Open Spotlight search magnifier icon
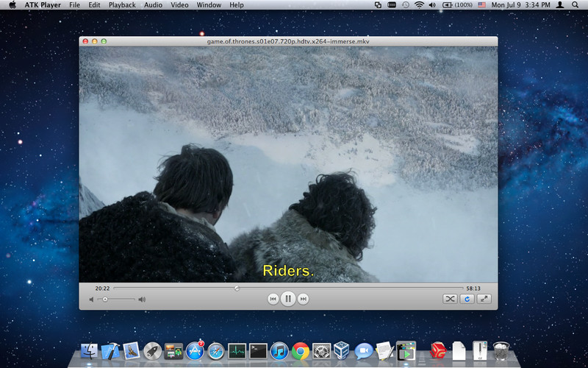The width and height of the screenshot is (588, 368). point(575,5)
